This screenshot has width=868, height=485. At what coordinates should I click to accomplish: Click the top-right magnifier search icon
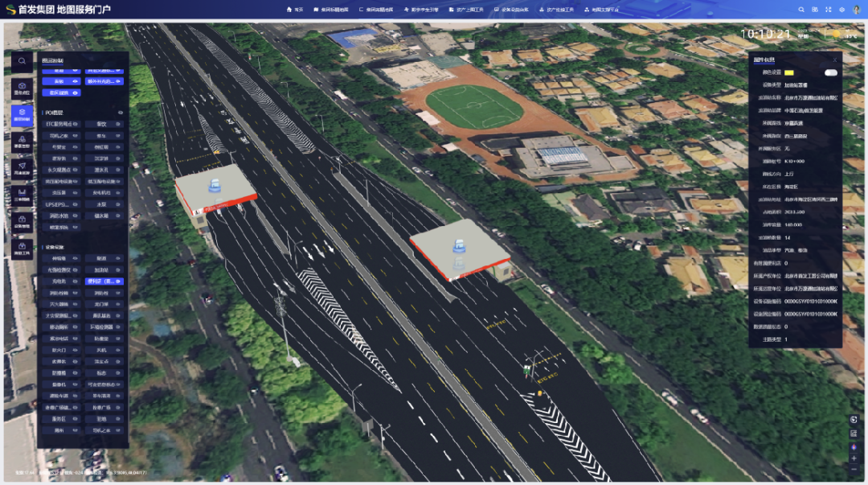(x=801, y=10)
